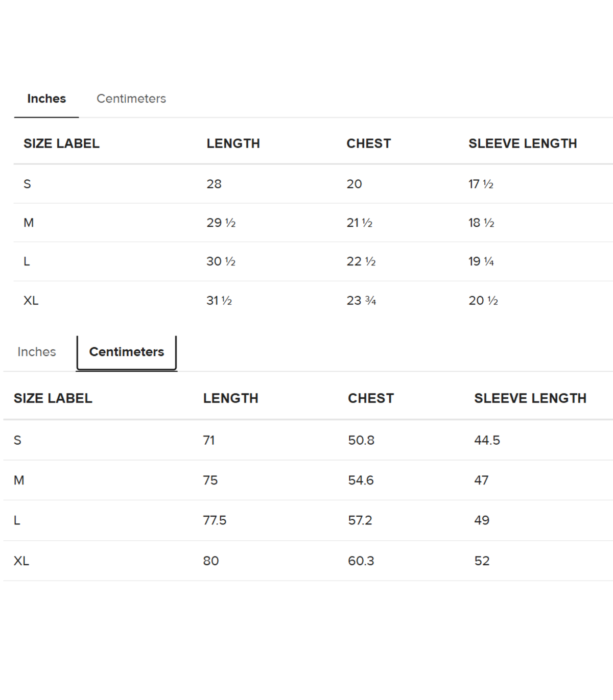Screen dimensions: 613x700
Task: Click sleeve length value 19 ¼
Action: [x=481, y=261]
